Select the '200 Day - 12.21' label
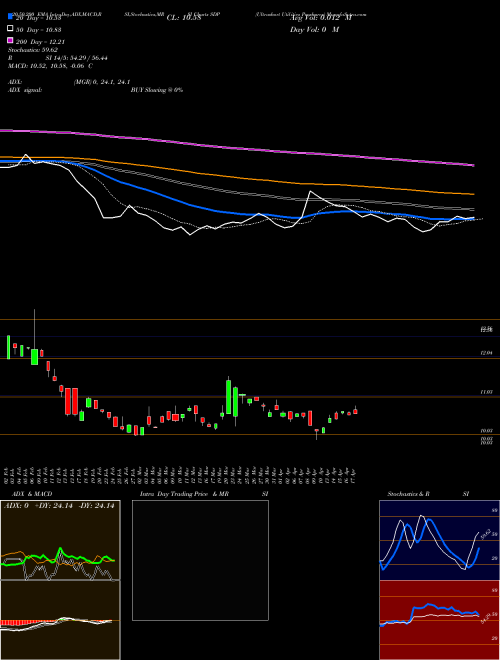500x660 pixels. point(40,42)
